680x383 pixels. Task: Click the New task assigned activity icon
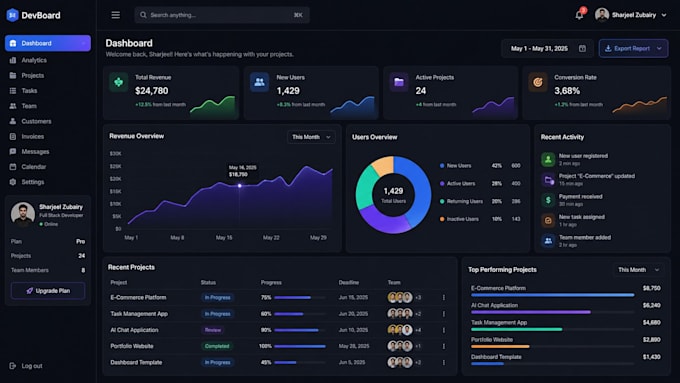548,220
